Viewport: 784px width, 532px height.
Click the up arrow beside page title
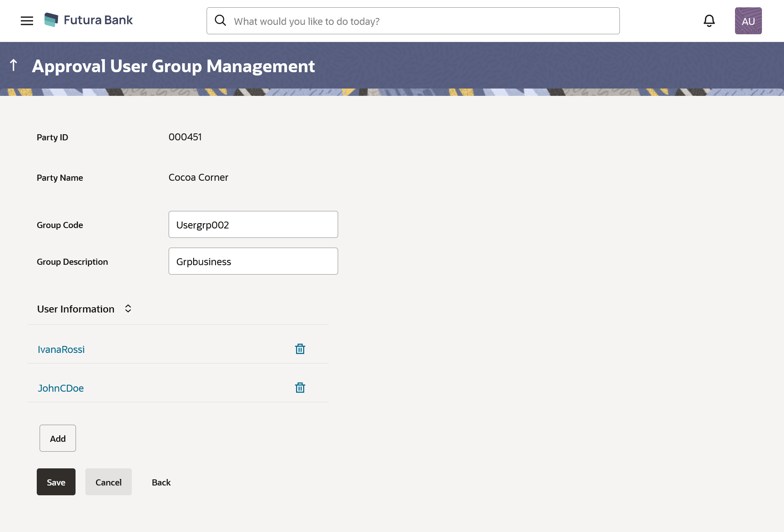click(x=13, y=65)
